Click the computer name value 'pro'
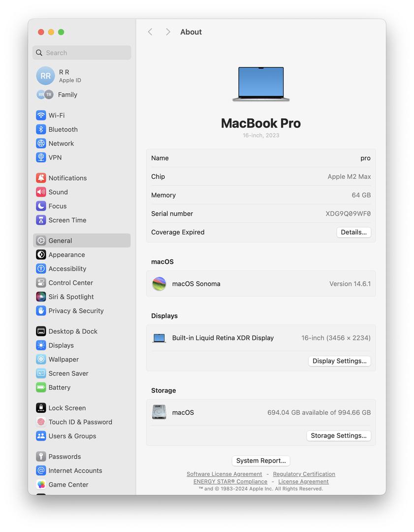 pyautogui.click(x=366, y=158)
